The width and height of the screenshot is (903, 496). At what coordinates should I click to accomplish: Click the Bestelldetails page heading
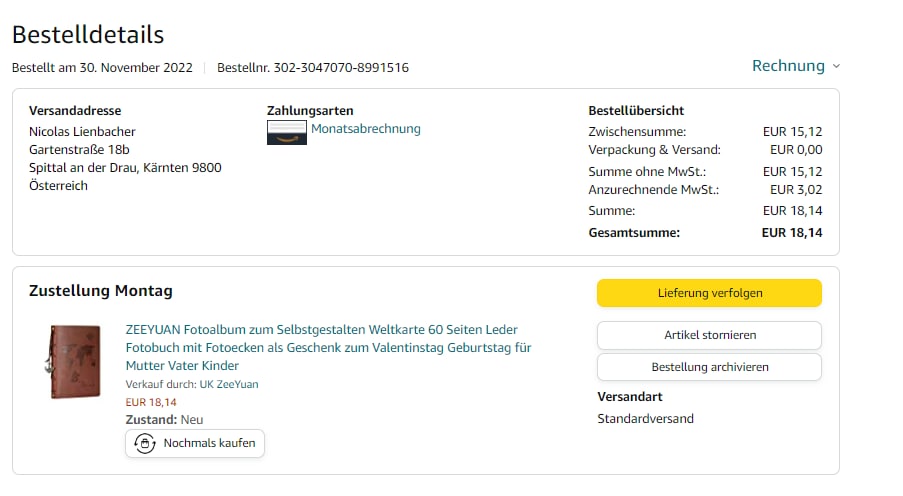coord(88,35)
